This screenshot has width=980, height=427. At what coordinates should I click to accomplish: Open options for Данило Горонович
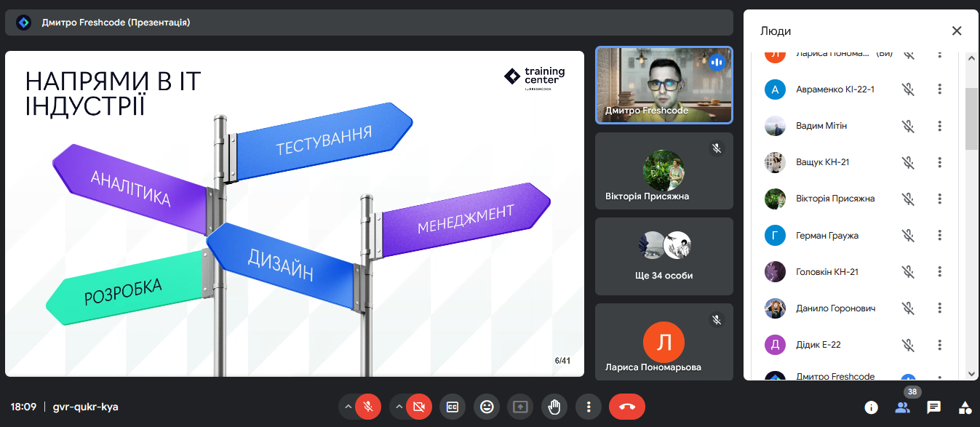point(940,308)
